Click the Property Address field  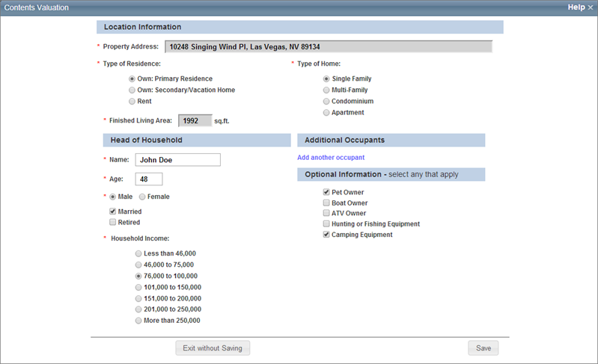(x=328, y=46)
